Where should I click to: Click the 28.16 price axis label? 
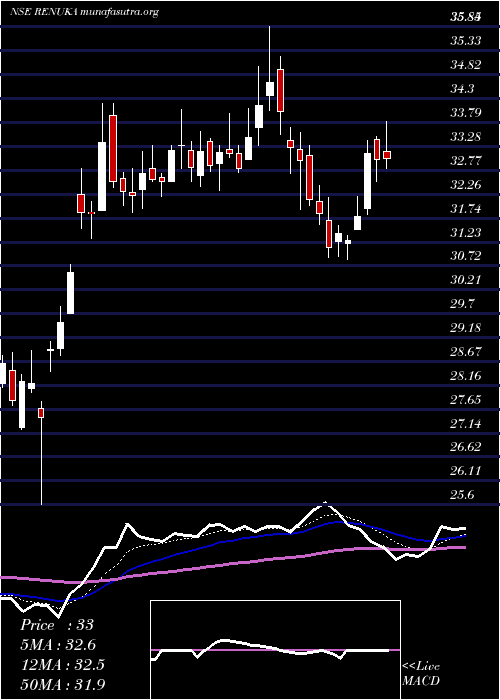[x=466, y=375]
